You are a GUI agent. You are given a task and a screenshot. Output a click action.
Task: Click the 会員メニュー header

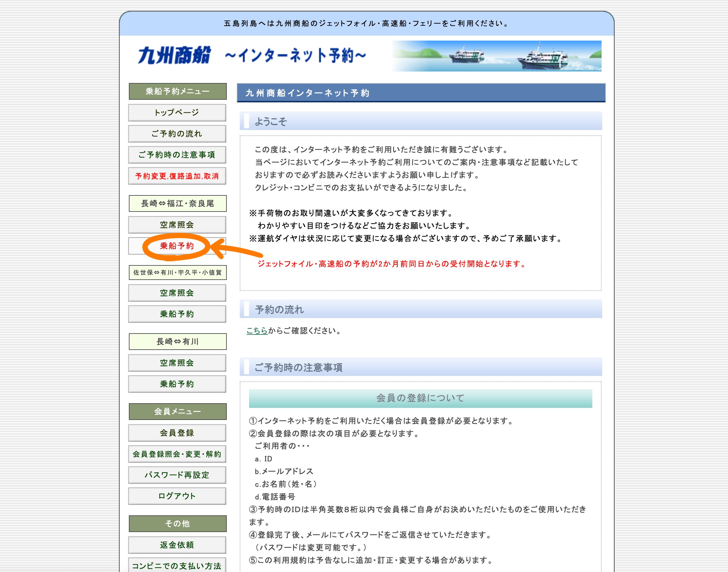click(x=178, y=412)
